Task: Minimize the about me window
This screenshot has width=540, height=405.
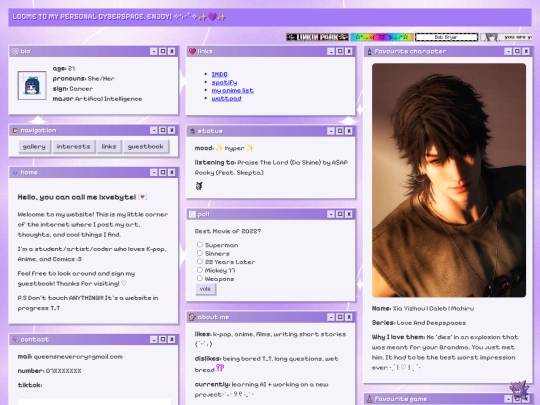Action: [x=331, y=317]
